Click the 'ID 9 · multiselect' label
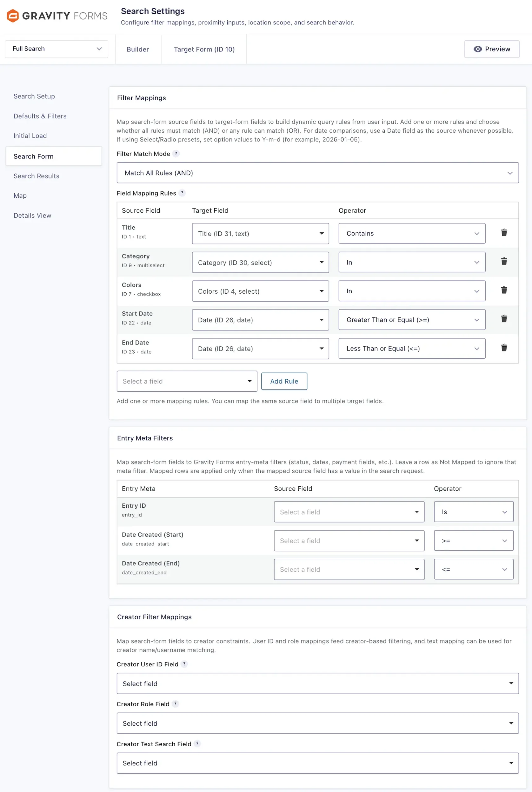Screen dimensions: 532x792 [143, 265]
